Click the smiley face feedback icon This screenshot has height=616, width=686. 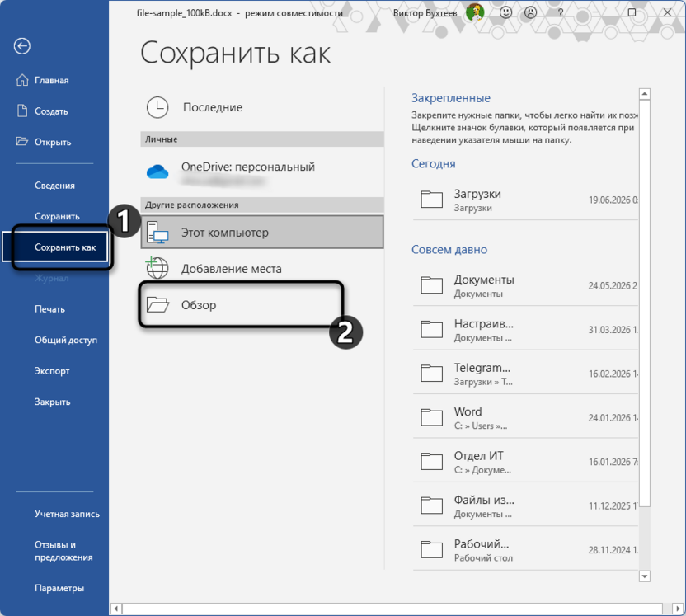pos(505,12)
